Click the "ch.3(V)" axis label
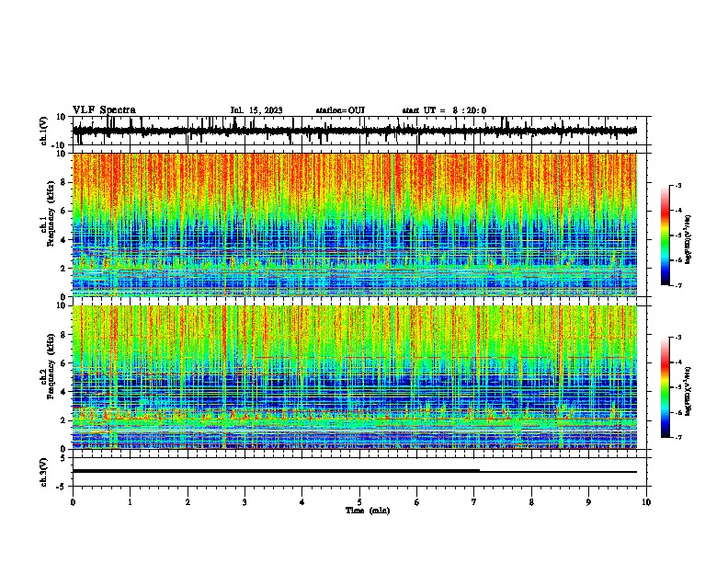This screenshot has height=563, width=728. (x=43, y=472)
